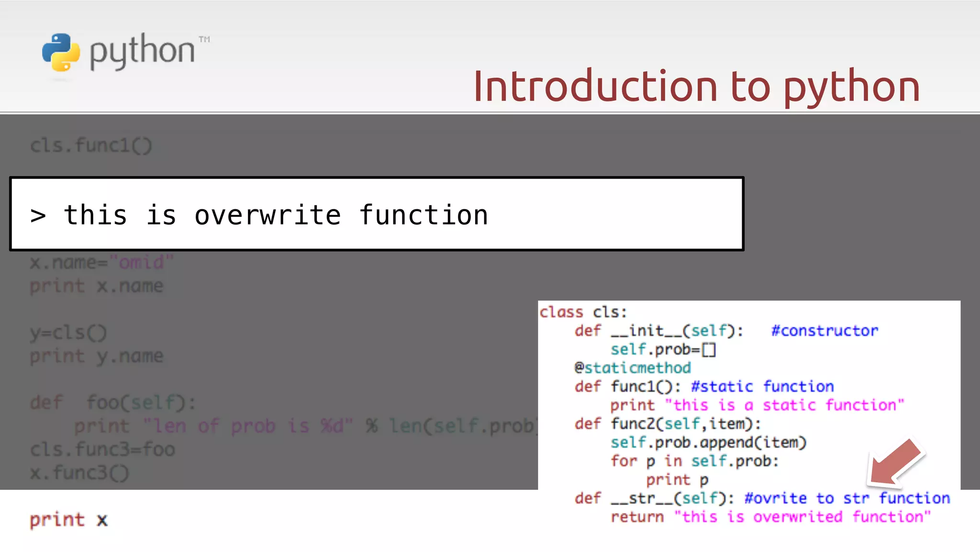
Task: Click the 'python' wordmark text
Action: 142,52
